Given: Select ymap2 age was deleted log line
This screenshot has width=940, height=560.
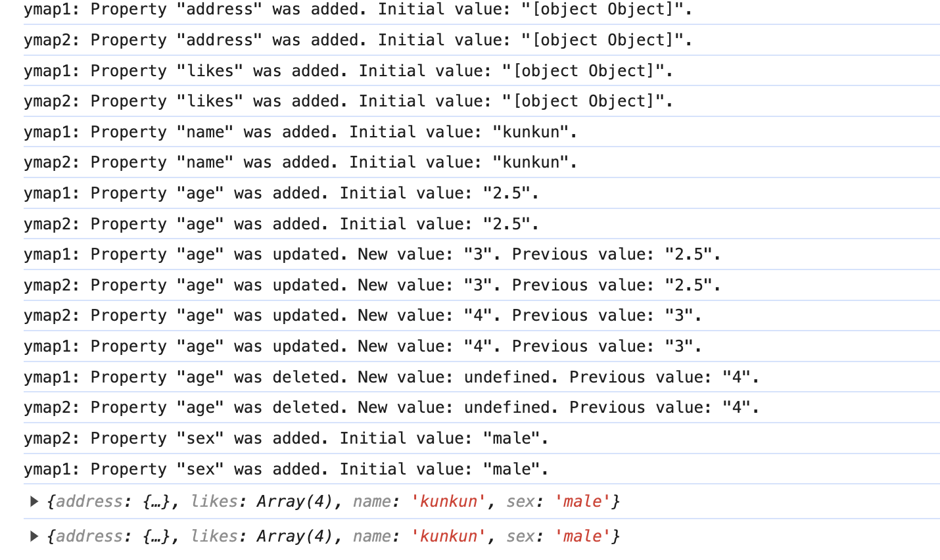Looking at the screenshot, I should tap(392, 408).
